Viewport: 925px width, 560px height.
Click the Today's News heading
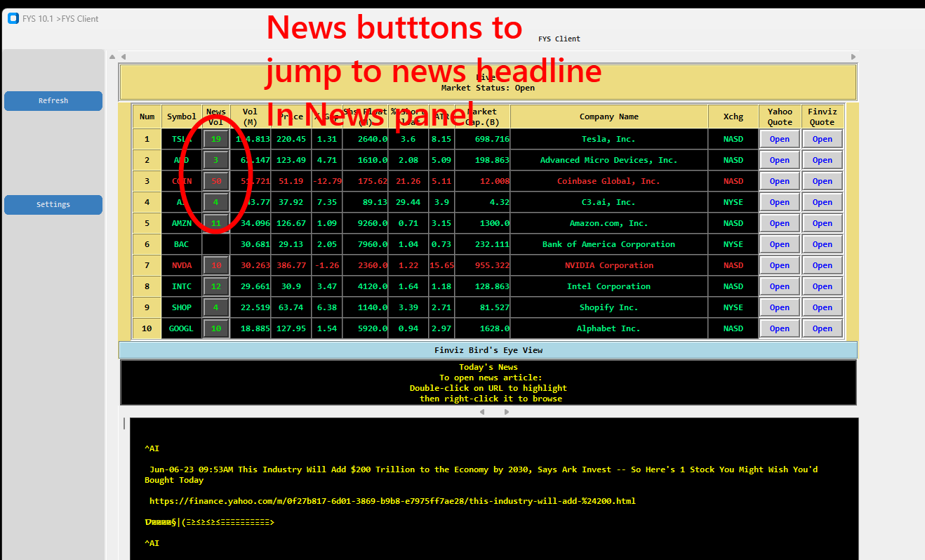point(488,367)
